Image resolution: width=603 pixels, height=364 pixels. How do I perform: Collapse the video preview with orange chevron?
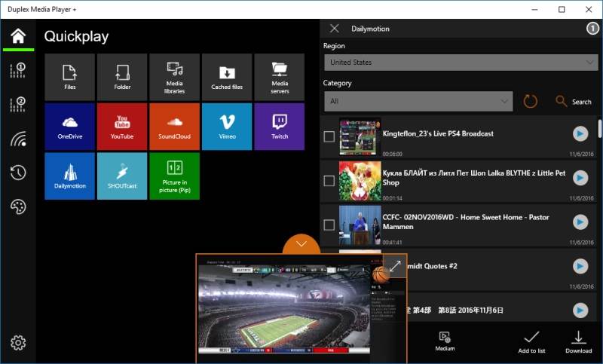[301, 244]
